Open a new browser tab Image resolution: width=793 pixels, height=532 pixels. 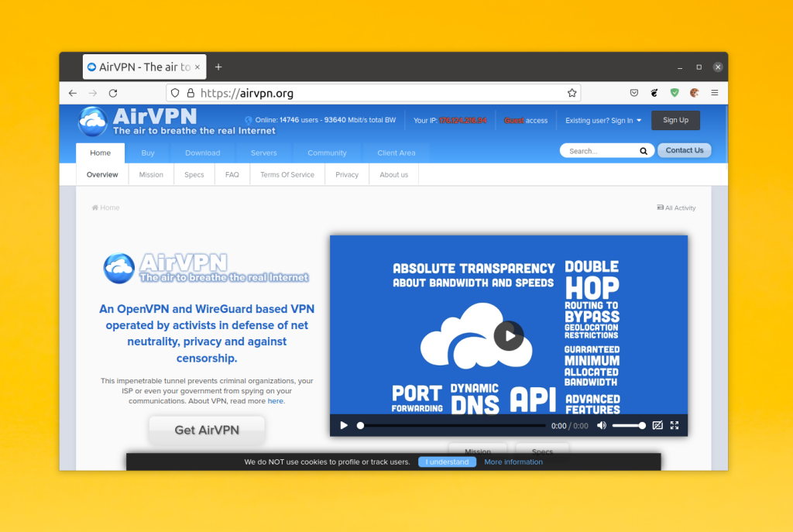[218, 67]
